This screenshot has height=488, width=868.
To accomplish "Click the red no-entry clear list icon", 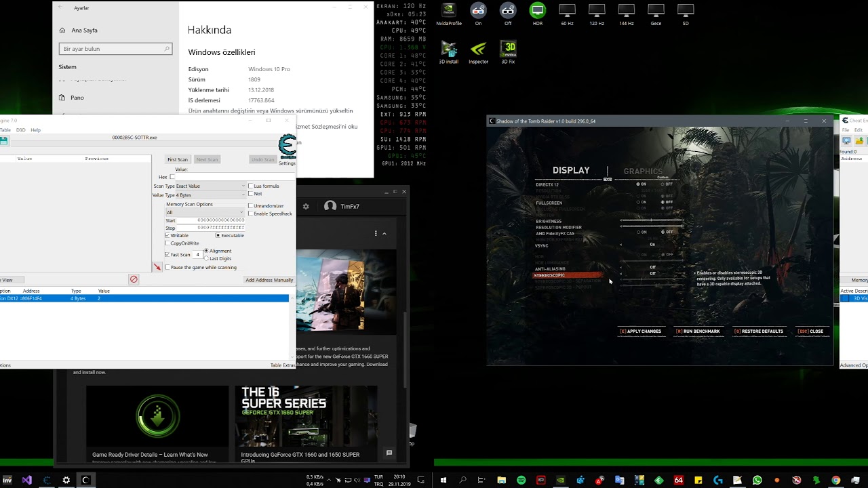I will pyautogui.click(x=134, y=279).
